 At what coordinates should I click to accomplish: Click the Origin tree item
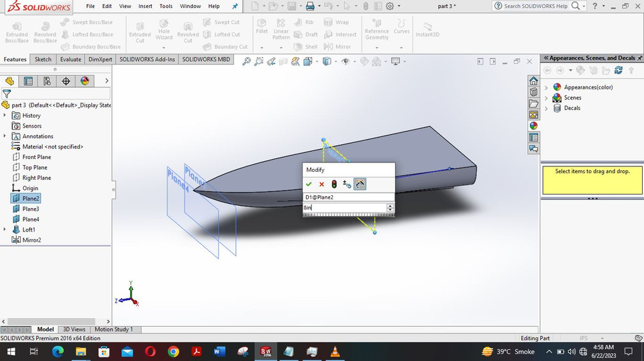click(30, 188)
